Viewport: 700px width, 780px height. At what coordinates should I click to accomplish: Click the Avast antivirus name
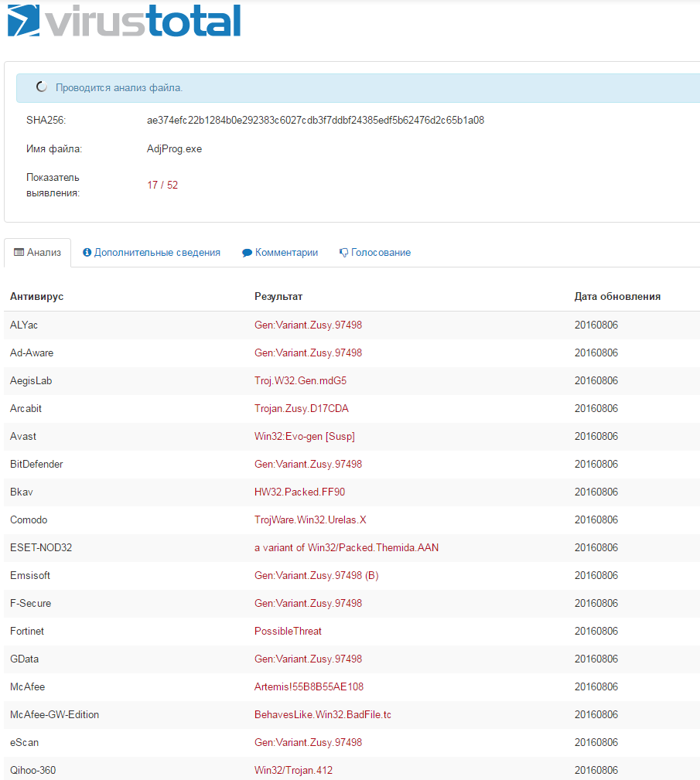click(x=23, y=436)
